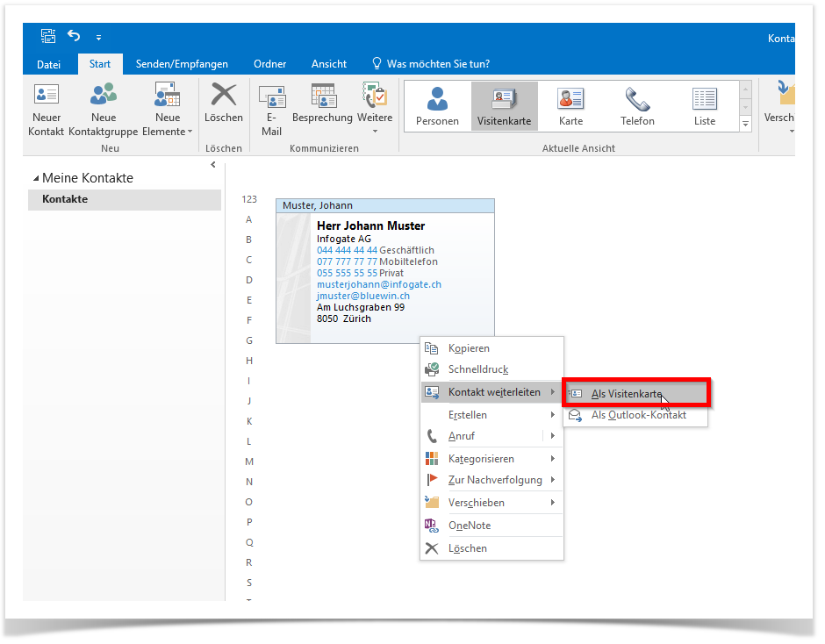The image size is (825, 644).
Task: Schedule a Besprechung with contact
Action: pyautogui.click(x=322, y=104)
